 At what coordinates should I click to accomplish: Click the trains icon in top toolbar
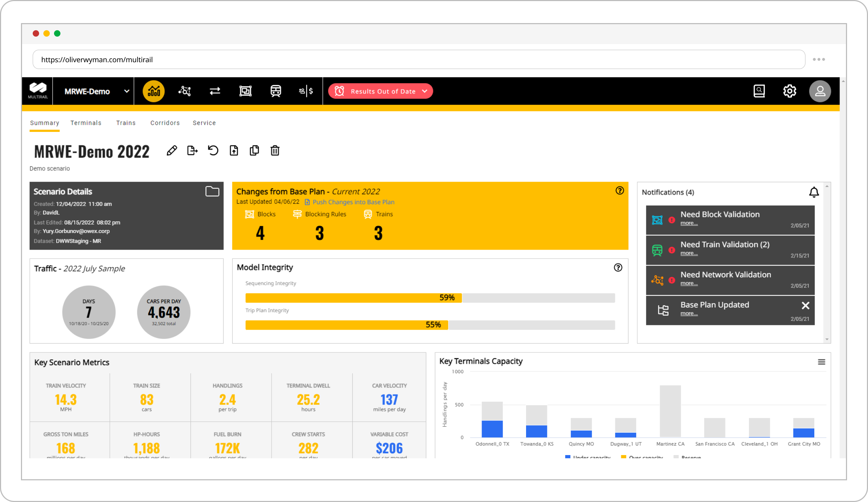tap(275, 91)
